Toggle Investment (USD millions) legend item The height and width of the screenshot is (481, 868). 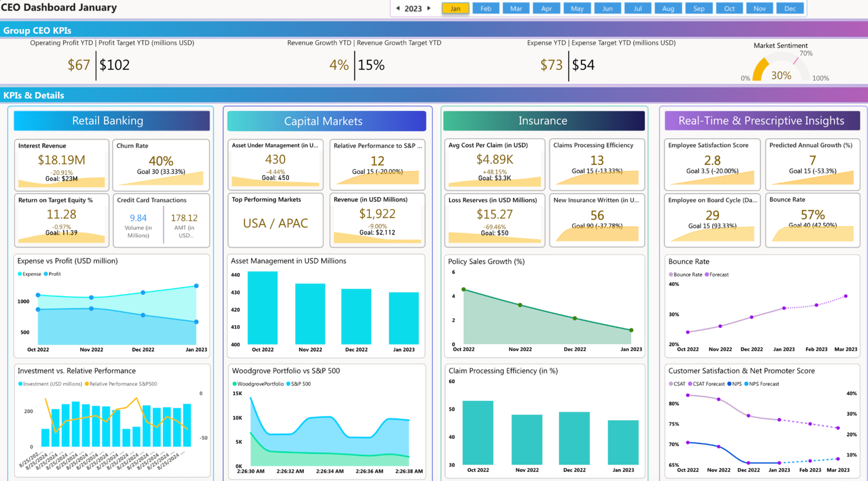pos(50,384)
